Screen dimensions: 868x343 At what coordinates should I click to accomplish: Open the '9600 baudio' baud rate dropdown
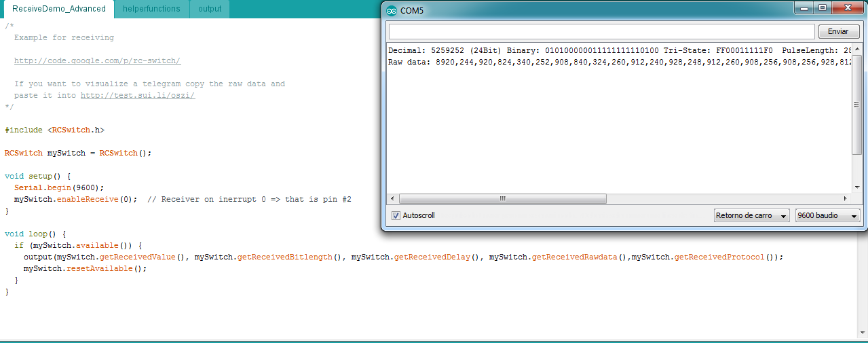click(827, 215)
